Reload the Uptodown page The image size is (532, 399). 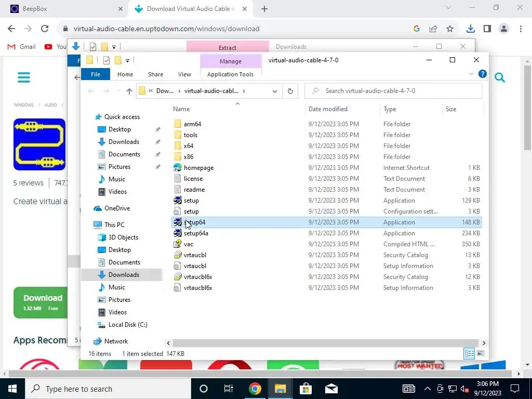pos(45,29)
